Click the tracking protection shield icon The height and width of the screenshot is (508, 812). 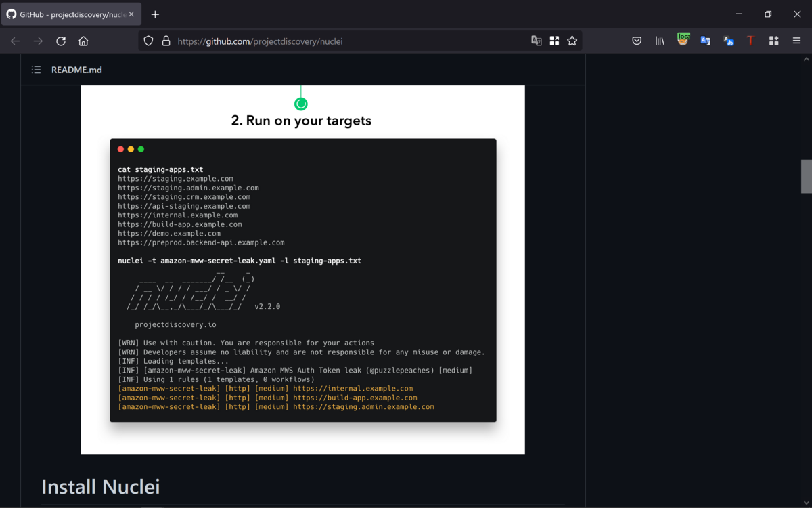148,41
